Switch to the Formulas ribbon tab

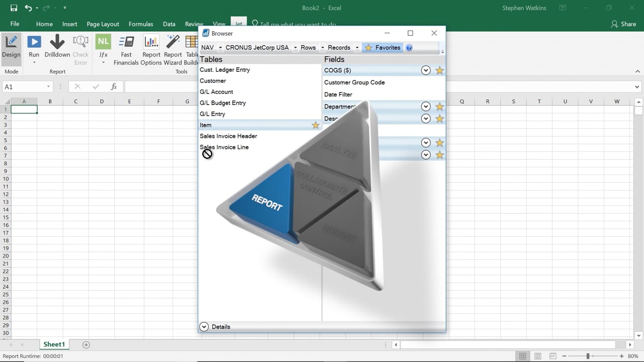coord(141,24)
